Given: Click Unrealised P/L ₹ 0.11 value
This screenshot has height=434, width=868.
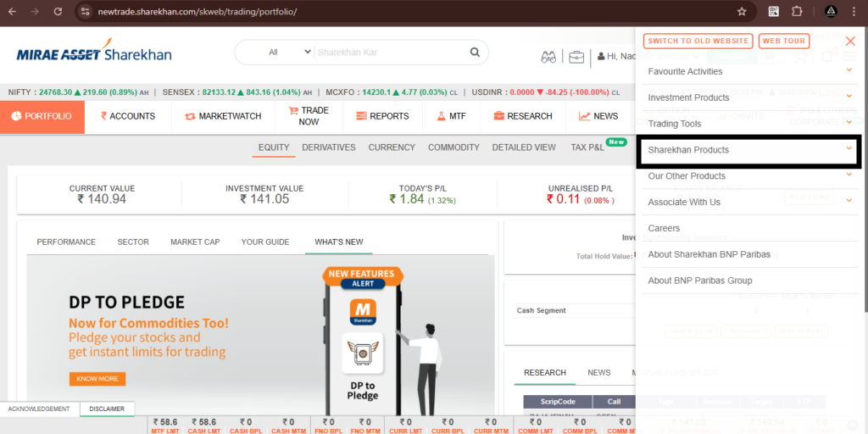Looking at the screenshot, I should 564,198.
